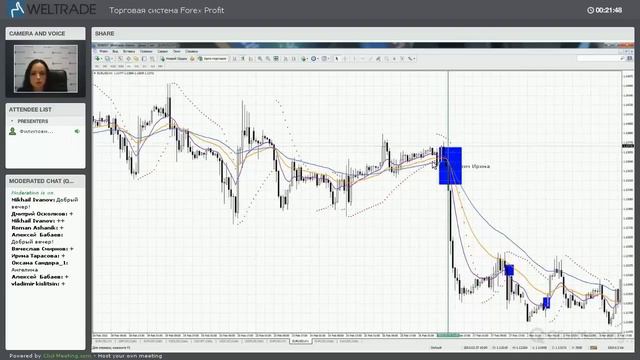The height and width of the screenshot is (360, 640).
Task: Open the Графики menu
Action: (146, 51)
